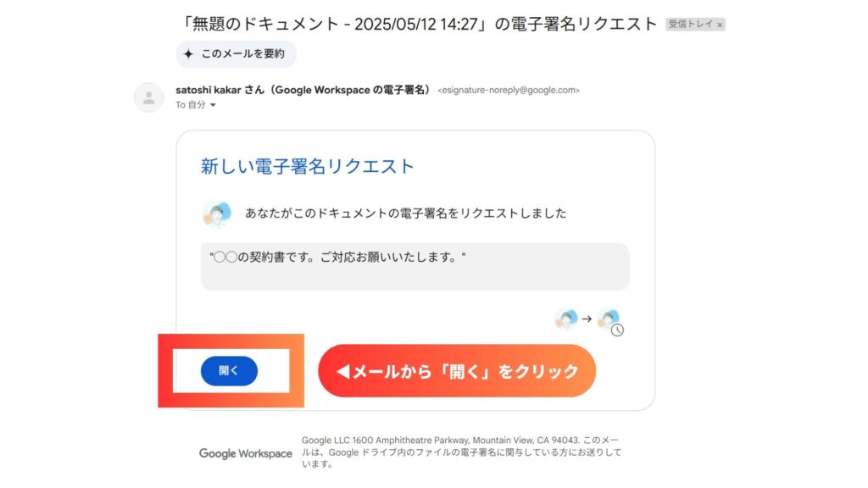Click the Google Workspace logo in footer
Screen dimensions: 868x488
click(x=246, y=453)
